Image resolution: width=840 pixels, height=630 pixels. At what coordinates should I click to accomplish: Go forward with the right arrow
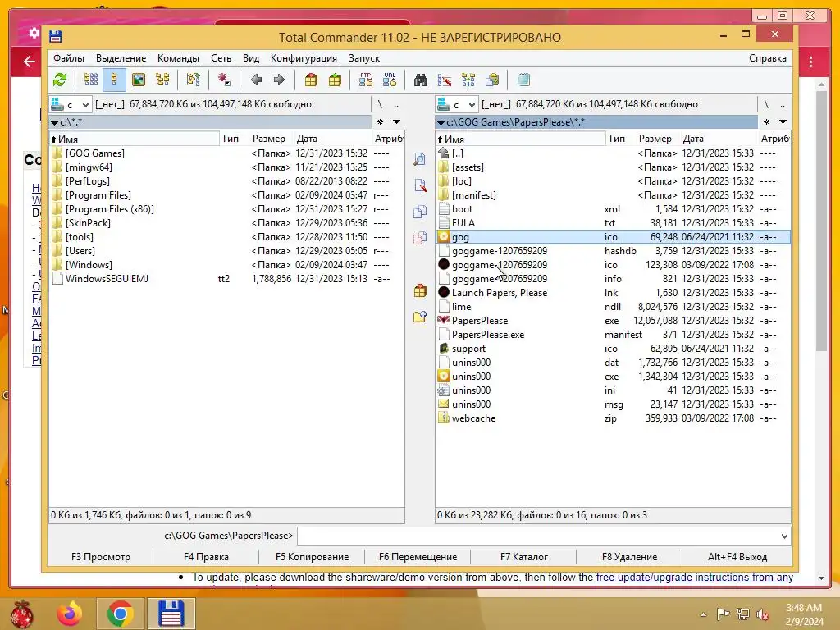pos(279,80)
